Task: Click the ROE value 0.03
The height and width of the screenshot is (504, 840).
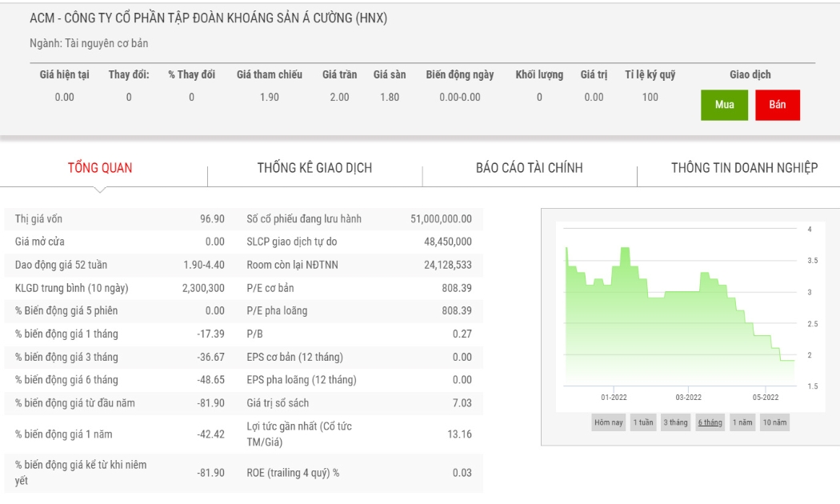Action: (x=462, y=473)
